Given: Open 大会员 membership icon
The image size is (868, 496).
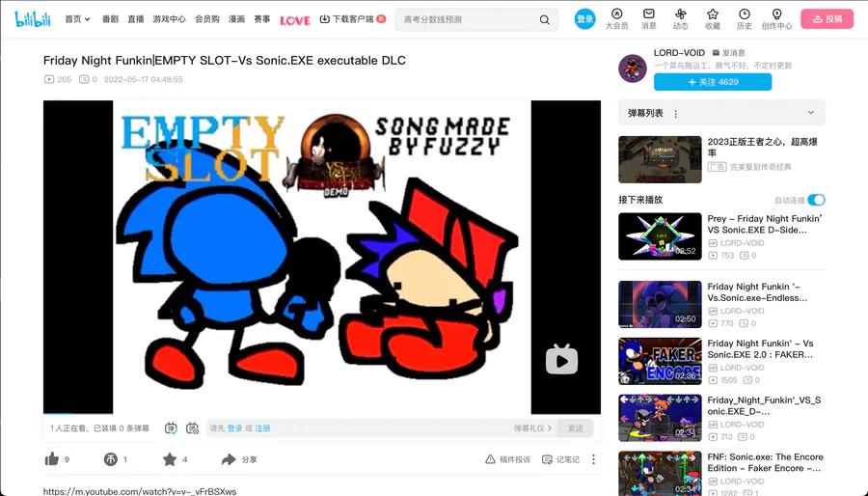Looking at the screenshot, I should (616, 19).
